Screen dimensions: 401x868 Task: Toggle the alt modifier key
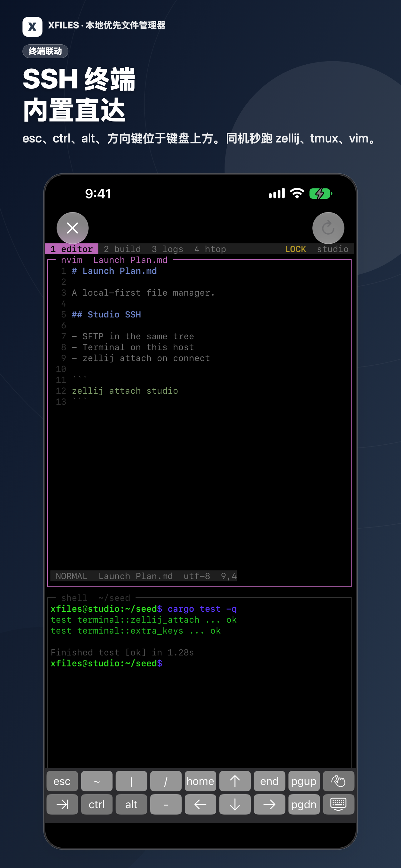click(131, 804)
